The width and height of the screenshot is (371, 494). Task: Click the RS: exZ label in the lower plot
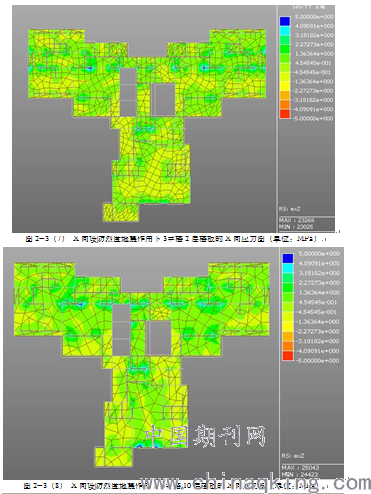click(293, 455)
